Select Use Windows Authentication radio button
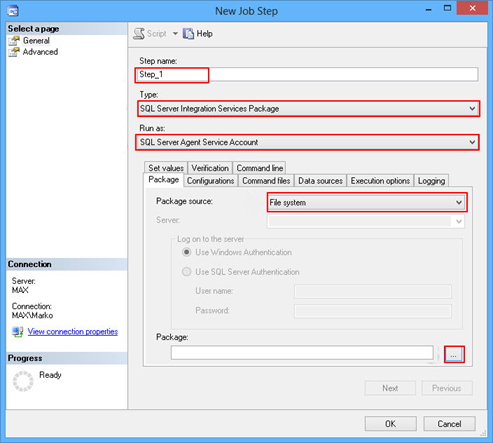 187,252
